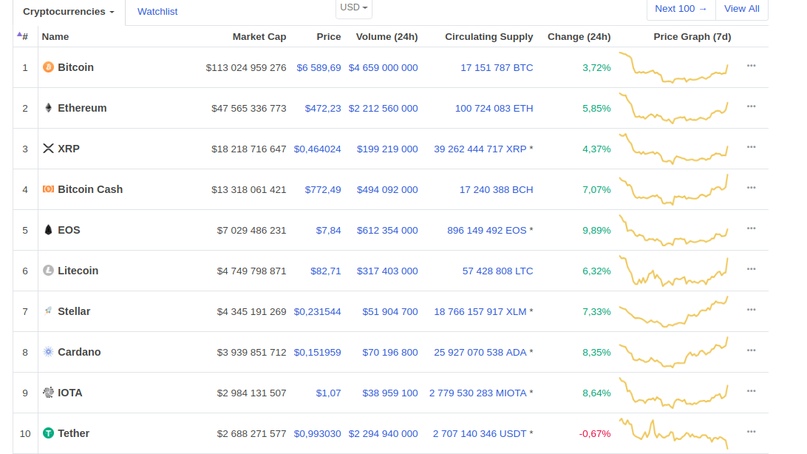
Task: Open Bitcoin 7d price graph
Action: [x=673, y=67]
